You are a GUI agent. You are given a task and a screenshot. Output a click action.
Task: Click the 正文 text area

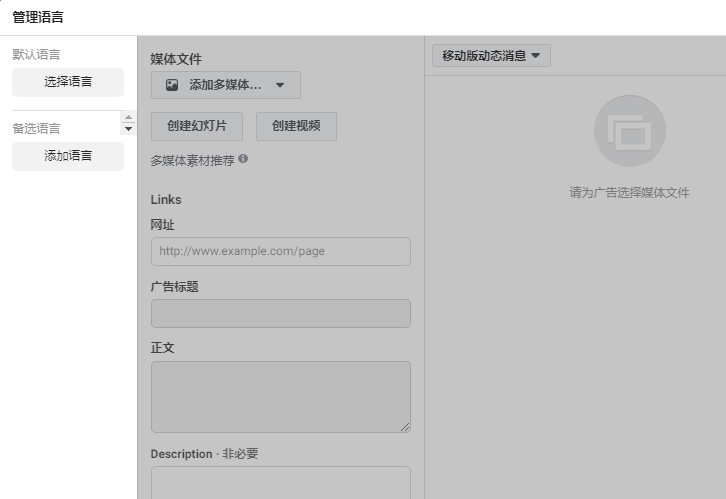[281, 397]
